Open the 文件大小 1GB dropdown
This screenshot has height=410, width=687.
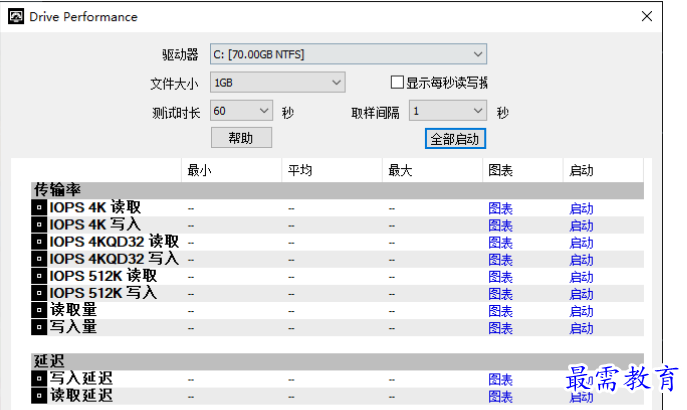[x=278, y=82]
